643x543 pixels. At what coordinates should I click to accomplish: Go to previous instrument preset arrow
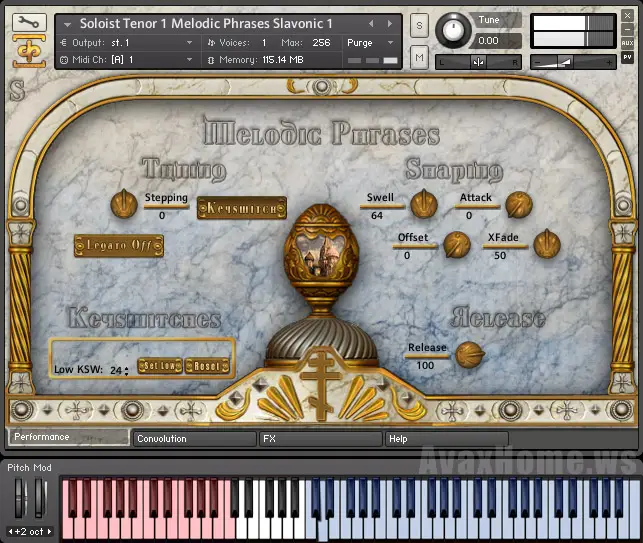(x=371, y=24)
